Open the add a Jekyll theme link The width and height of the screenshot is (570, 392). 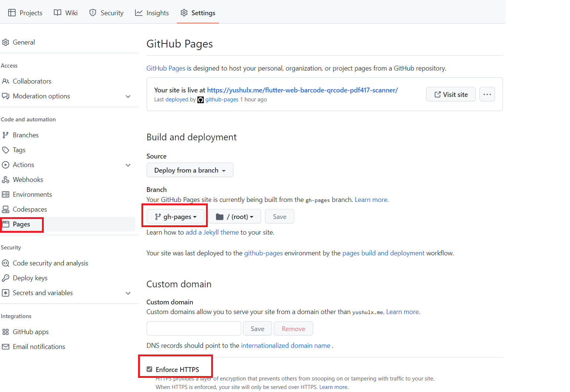pyautogui.click(x=212, y=232)
